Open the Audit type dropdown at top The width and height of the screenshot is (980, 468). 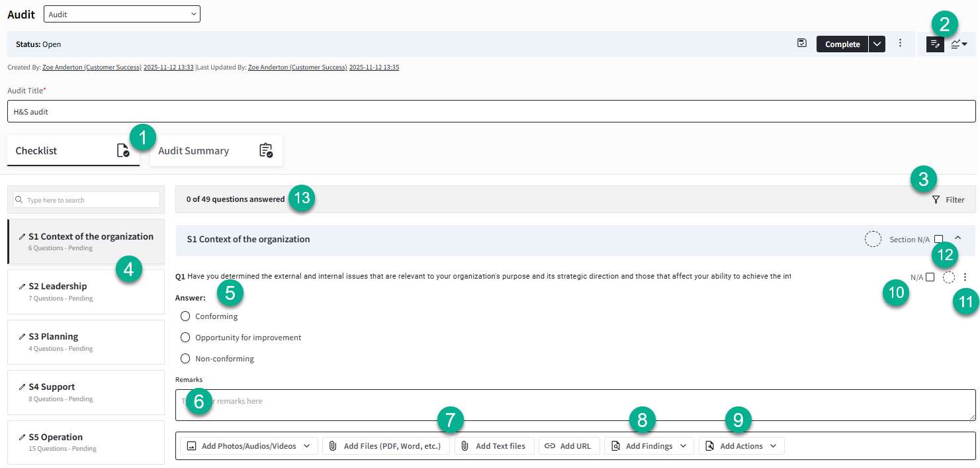122,14
